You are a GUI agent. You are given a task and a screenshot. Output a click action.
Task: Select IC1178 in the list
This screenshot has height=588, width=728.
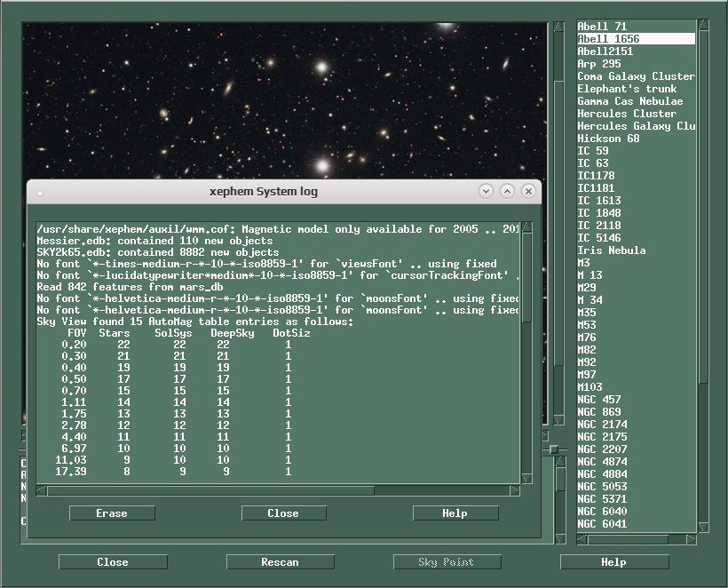click(x=636, y=176)
